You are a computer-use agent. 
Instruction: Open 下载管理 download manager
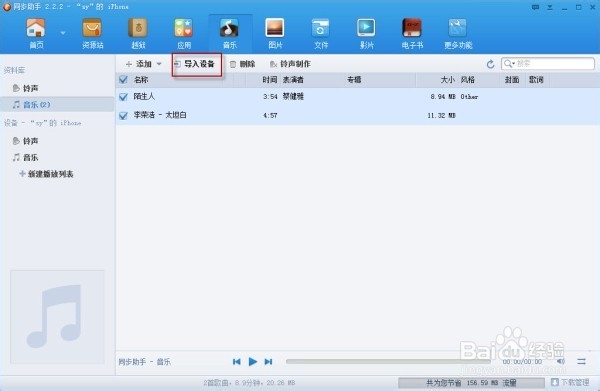tap(571, 383)
